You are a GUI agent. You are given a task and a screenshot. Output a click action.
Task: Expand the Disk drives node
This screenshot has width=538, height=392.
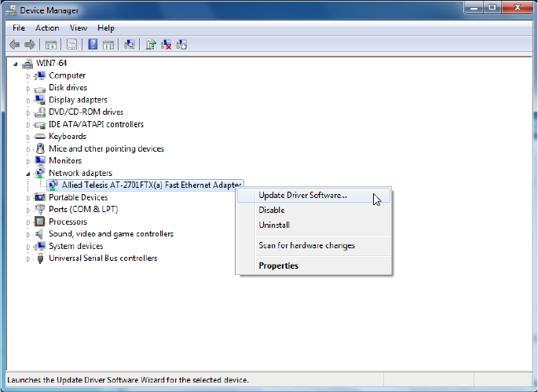[x=28, y=89]
